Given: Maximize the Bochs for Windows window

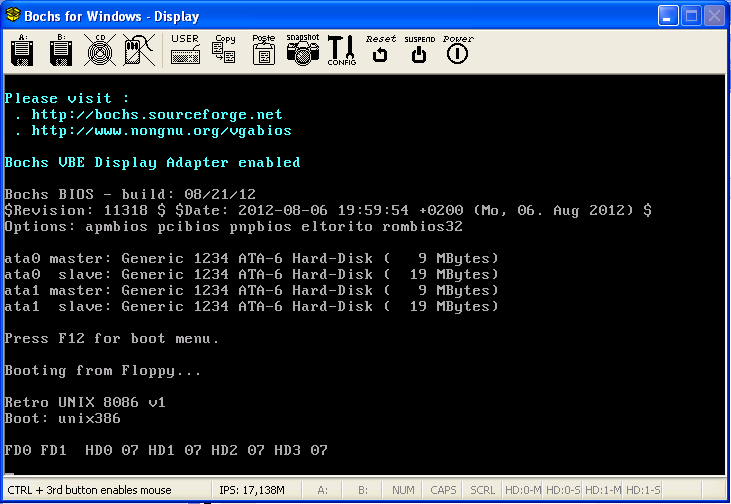Looking at the screenshot, I should pos(691,16).
